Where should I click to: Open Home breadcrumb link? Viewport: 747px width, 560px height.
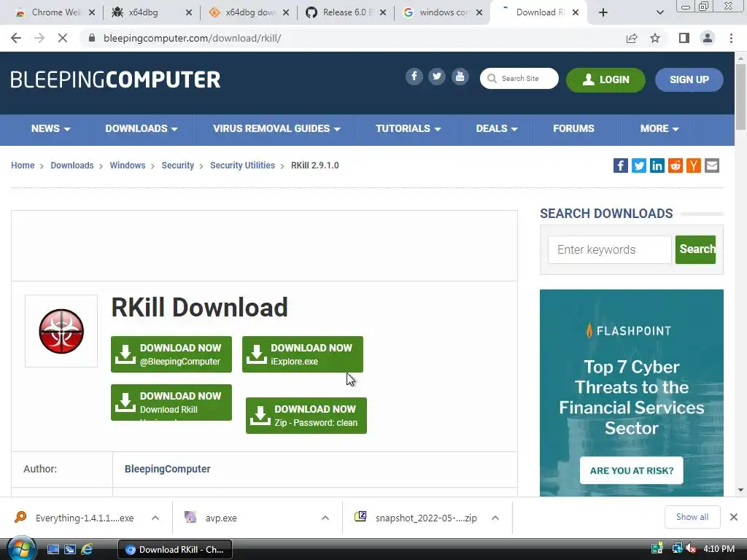point(23,166)
